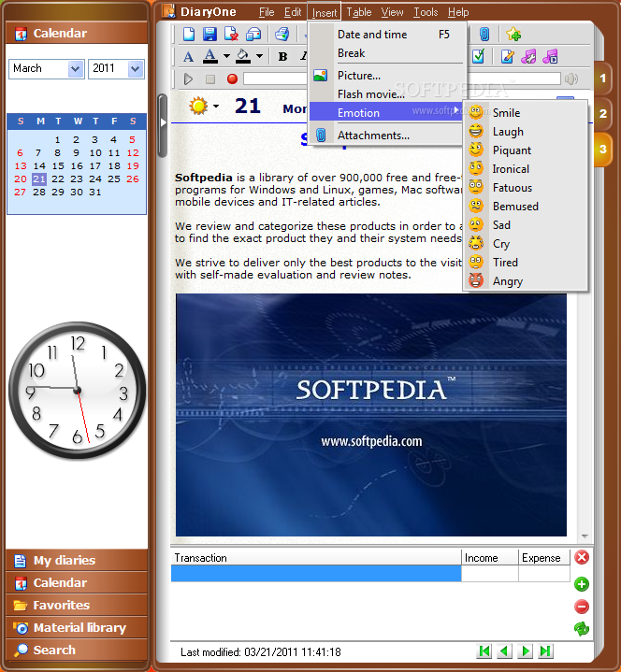Pick the font color A swatch
Image resolution: width=621 pixels, height=672 pixels.
pyautogui.click(x=209, y=56)
